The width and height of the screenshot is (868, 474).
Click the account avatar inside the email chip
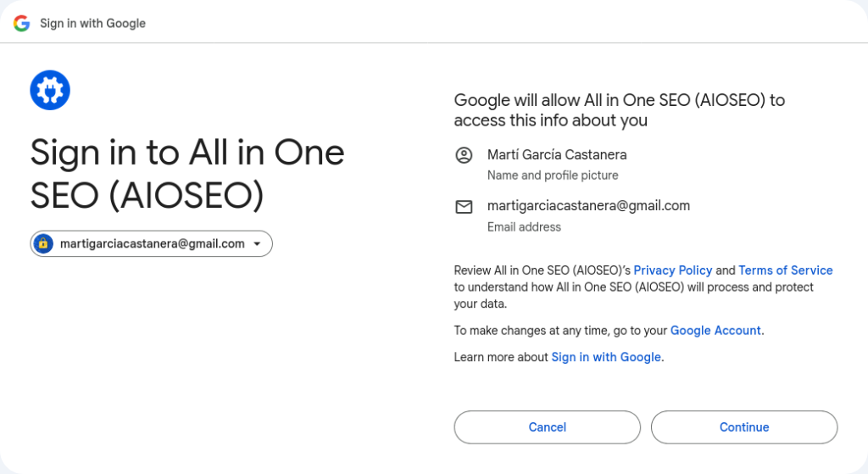[x=42, y=244]
